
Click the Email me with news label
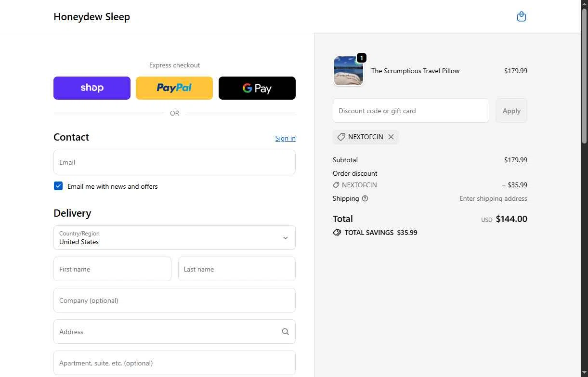113,186
